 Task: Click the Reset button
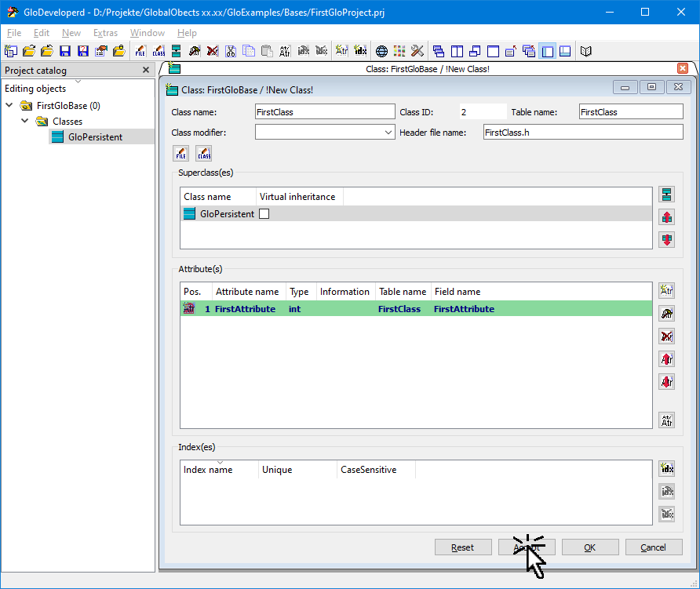point(463,547)
